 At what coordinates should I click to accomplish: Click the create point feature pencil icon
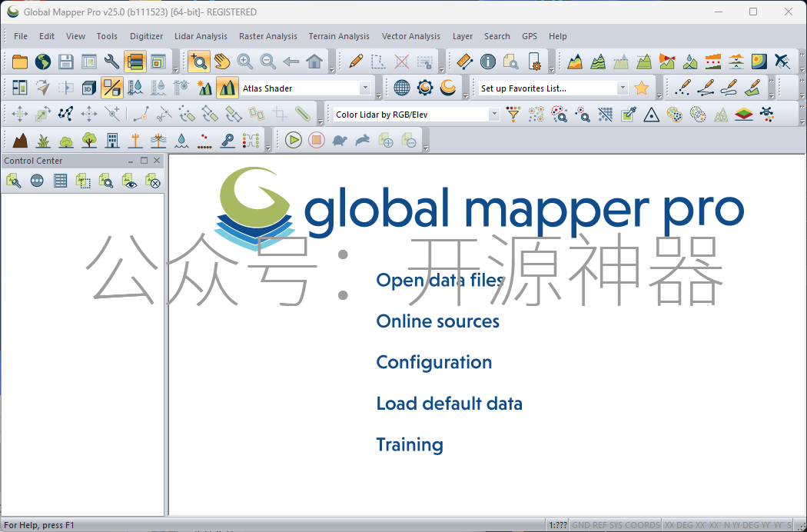[683, 88]
